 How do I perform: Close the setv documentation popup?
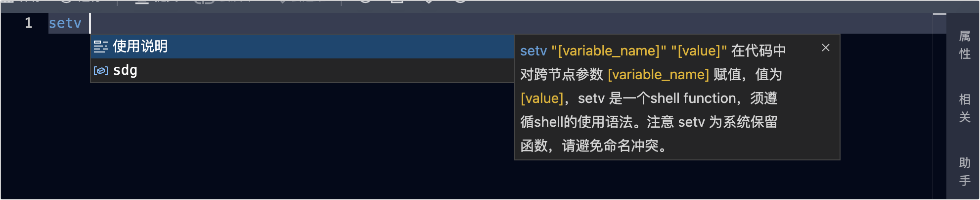click(x=825, y=48)
